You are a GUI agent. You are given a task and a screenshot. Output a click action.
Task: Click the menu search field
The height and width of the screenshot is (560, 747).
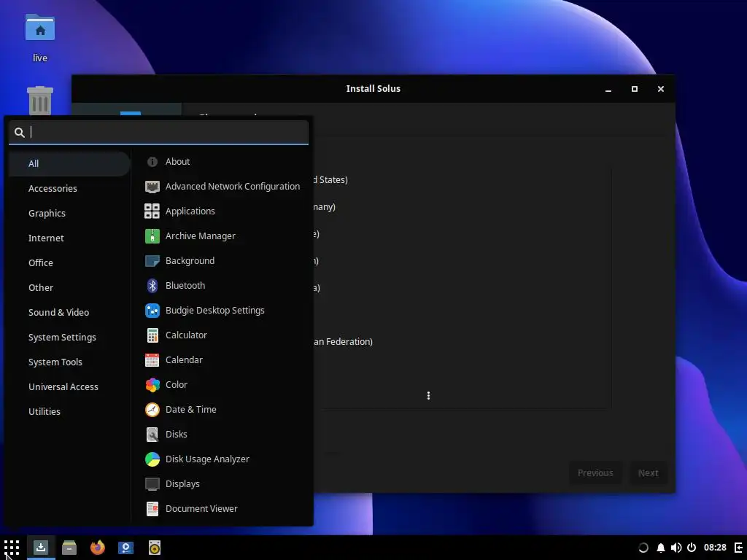point(158,133)
